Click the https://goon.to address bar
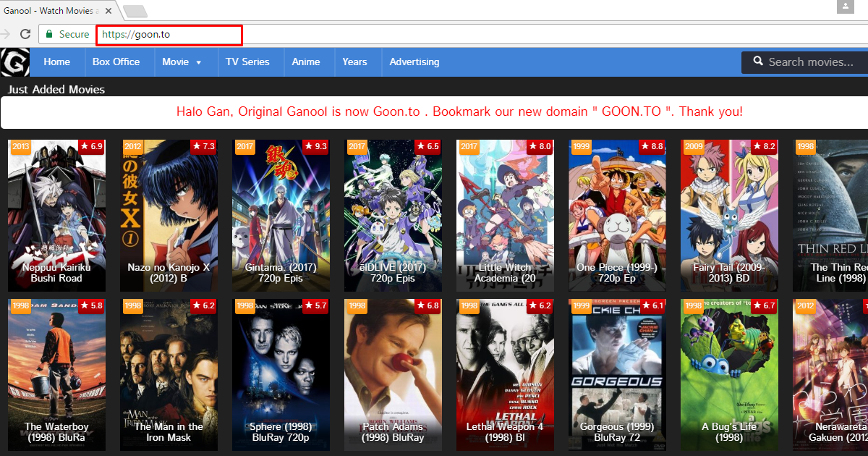Viewport: 868px width, 456px height. [169, 34]
